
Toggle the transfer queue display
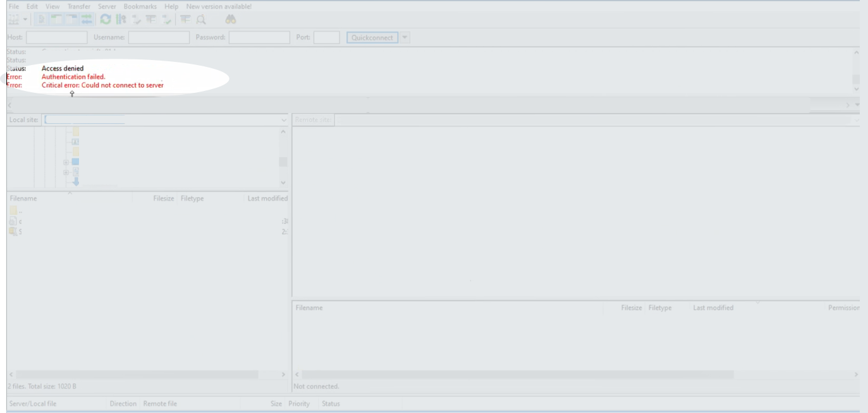[x=87, y=20]
